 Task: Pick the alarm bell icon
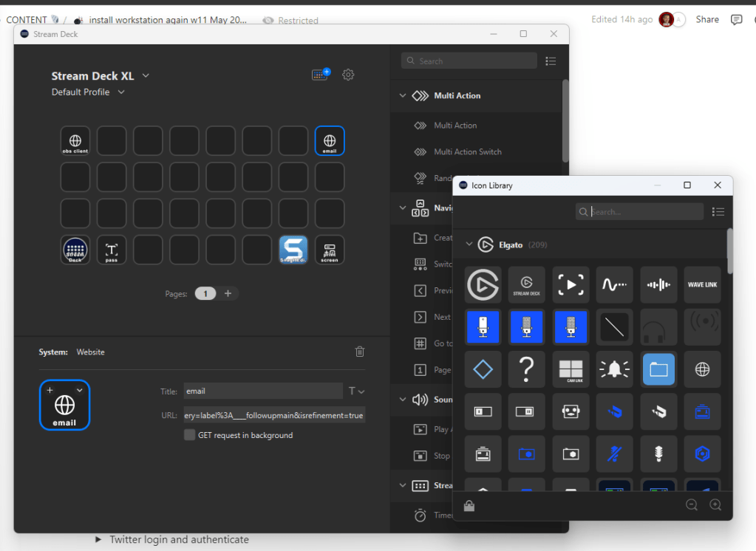(x=614, y=369)
